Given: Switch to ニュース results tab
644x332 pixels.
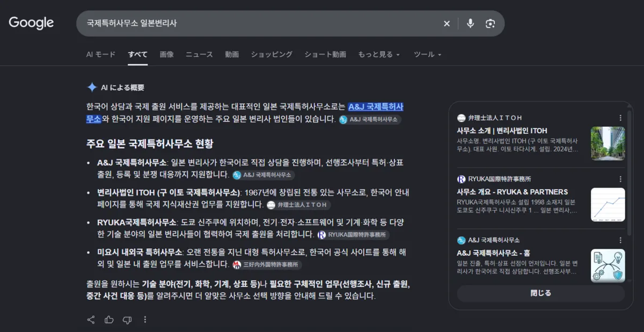Looking at the screenshot, I should coord(199,54).
